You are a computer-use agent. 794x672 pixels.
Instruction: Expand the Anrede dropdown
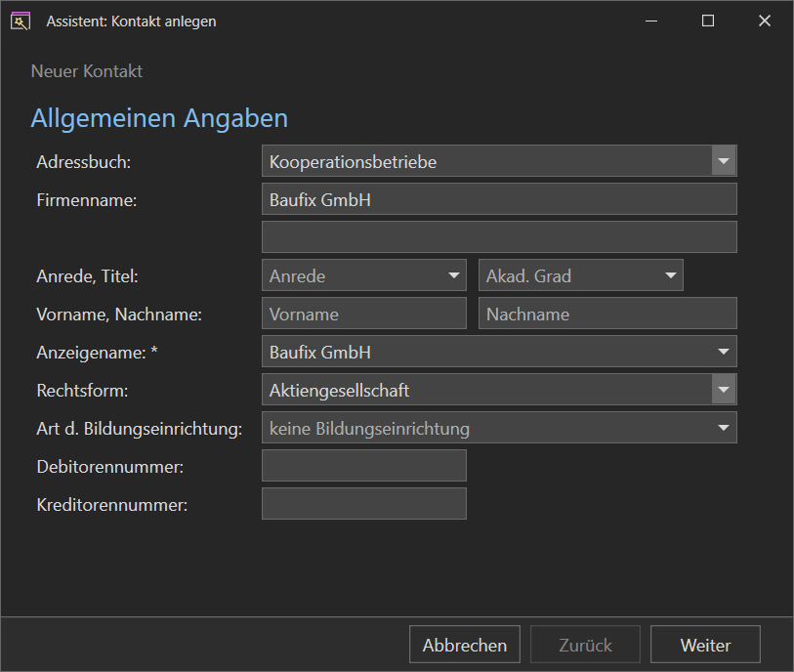pyautogui.click(x=364, y=275)
